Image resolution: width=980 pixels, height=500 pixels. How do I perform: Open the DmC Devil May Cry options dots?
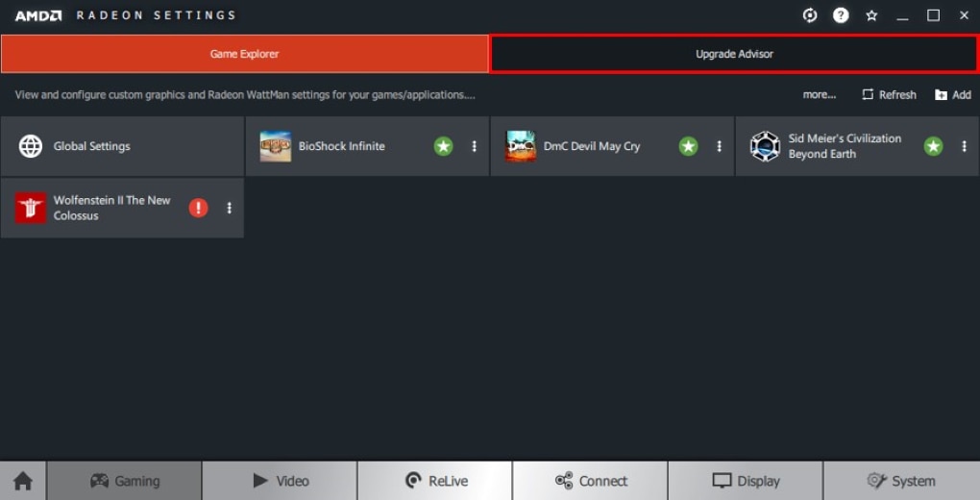[x=719, y=146]
